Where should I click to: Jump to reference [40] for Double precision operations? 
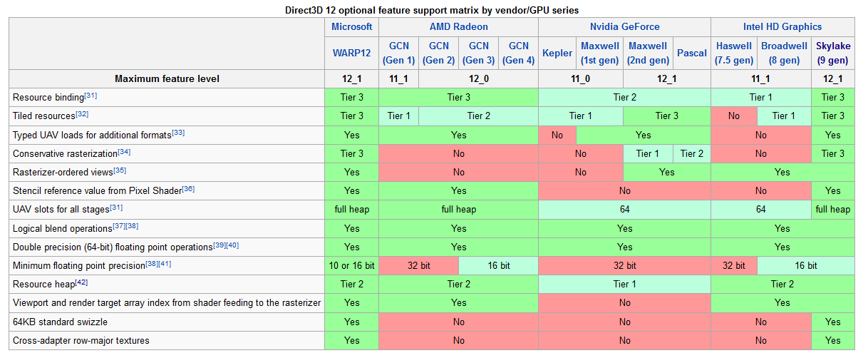click(x=232, y=245)
